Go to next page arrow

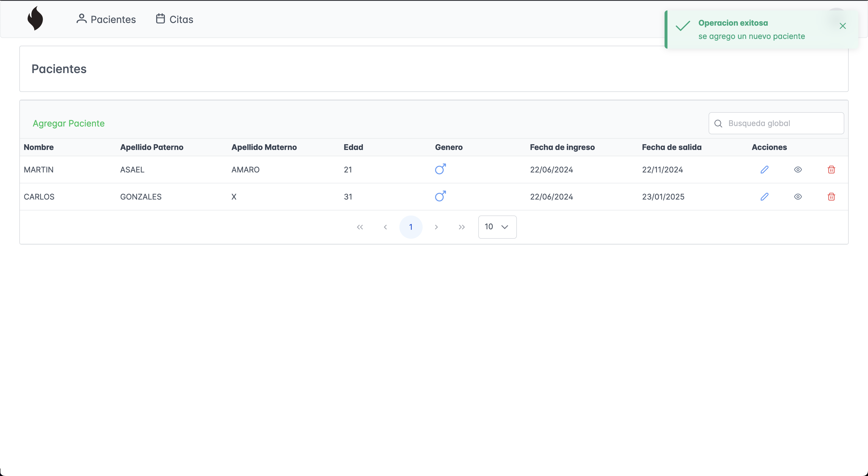pos(436,227)
